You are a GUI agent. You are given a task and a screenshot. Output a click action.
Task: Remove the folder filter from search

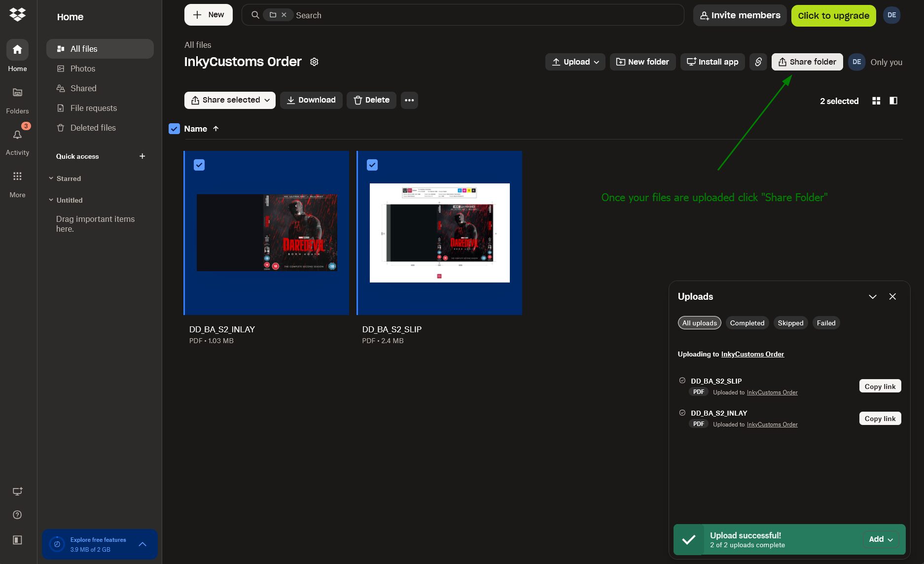pyautogui.click(x=284, y=15)
